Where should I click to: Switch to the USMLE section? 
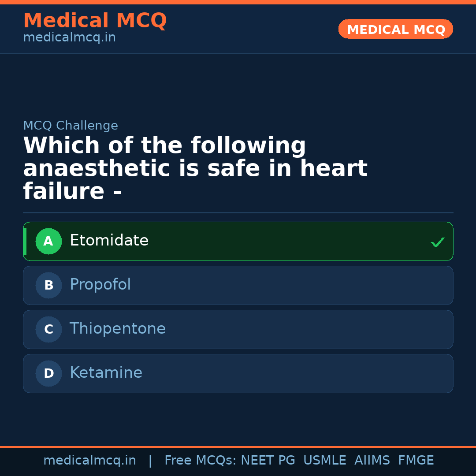(325, 460)
